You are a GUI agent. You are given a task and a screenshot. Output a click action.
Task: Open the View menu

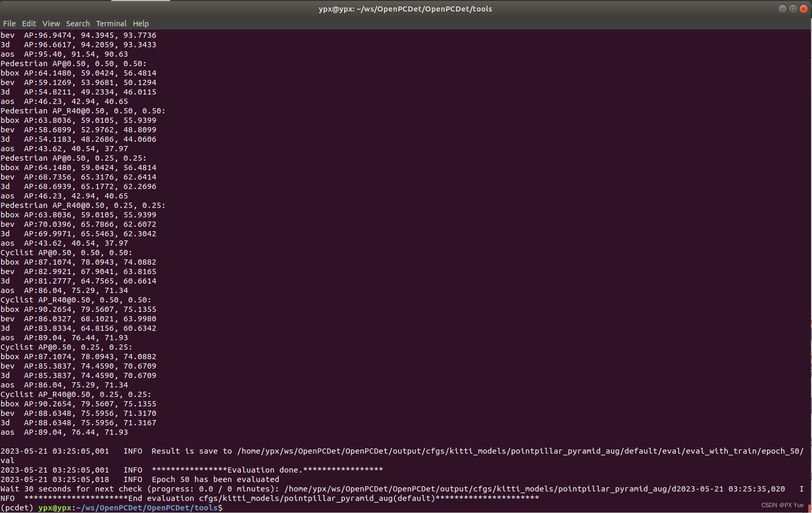[51, 24]
